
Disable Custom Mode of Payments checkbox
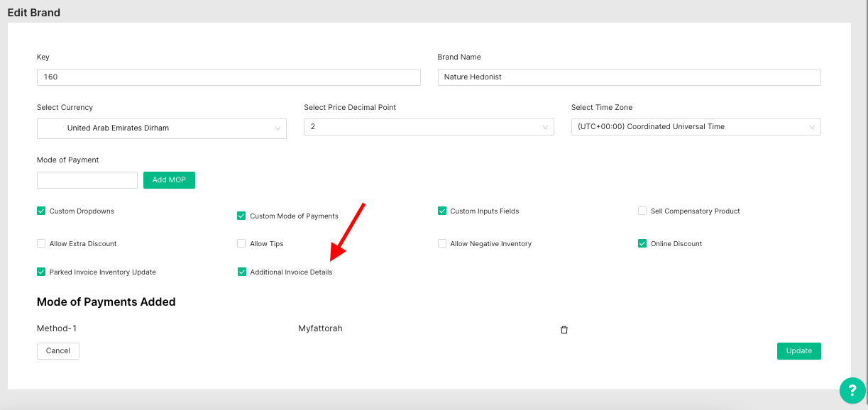pyautogui.click(x=242, y=216)
